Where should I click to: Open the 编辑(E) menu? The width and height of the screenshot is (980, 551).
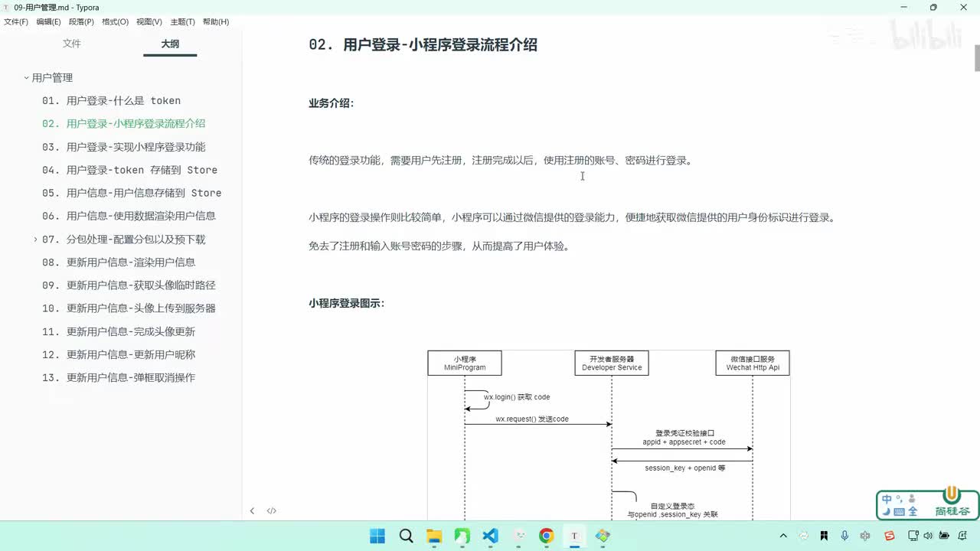(x=48, y=22)
